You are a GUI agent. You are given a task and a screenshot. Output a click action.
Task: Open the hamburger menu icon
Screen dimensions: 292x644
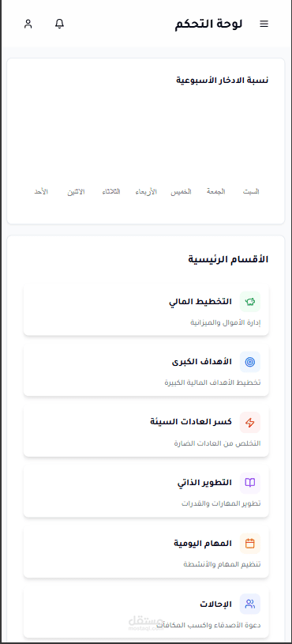264,24
